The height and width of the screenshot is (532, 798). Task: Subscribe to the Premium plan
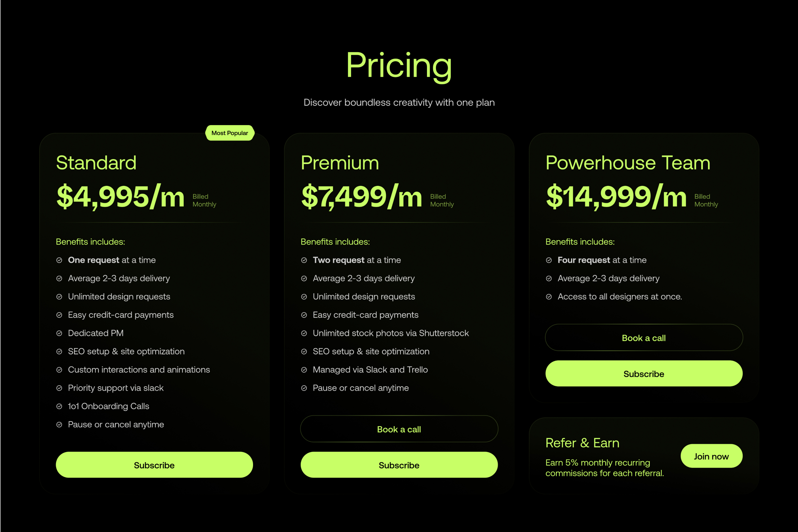point(399,465)
